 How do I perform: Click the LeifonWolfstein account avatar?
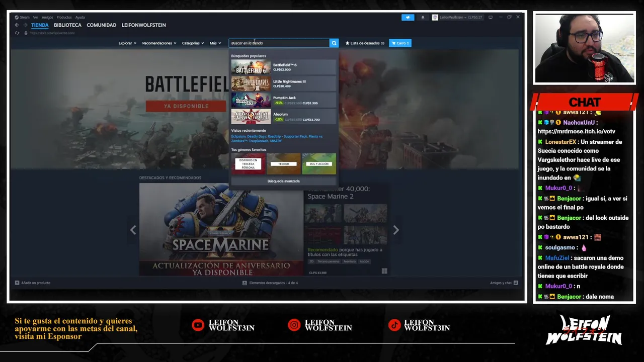click(x=435, y=17)
